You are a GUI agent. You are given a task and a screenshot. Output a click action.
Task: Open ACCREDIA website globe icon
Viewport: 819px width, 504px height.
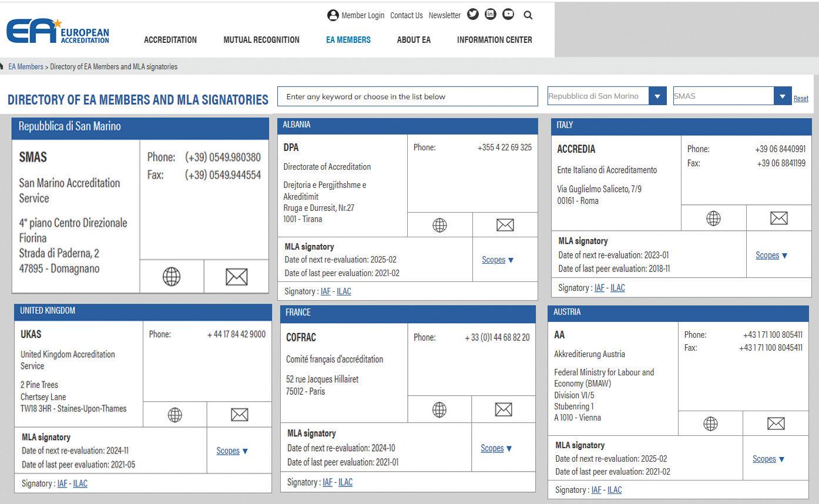(713, 219)
